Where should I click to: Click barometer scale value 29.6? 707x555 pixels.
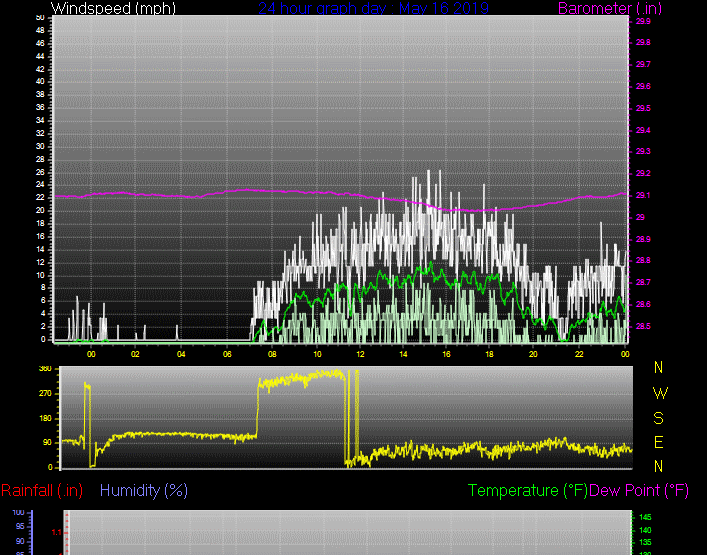(x=643, y=86)
